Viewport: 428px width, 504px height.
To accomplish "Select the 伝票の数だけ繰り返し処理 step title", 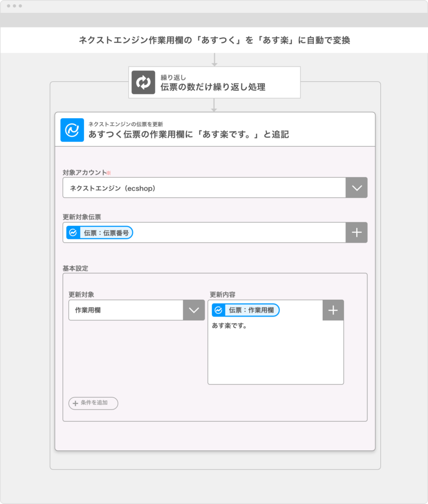I will pos(213,87).
